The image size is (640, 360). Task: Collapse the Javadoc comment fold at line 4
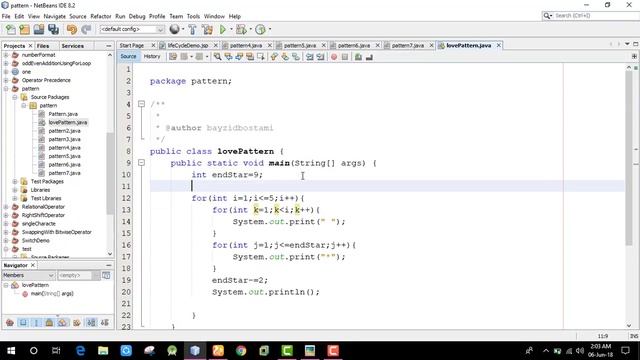click(x=142, y=104)
